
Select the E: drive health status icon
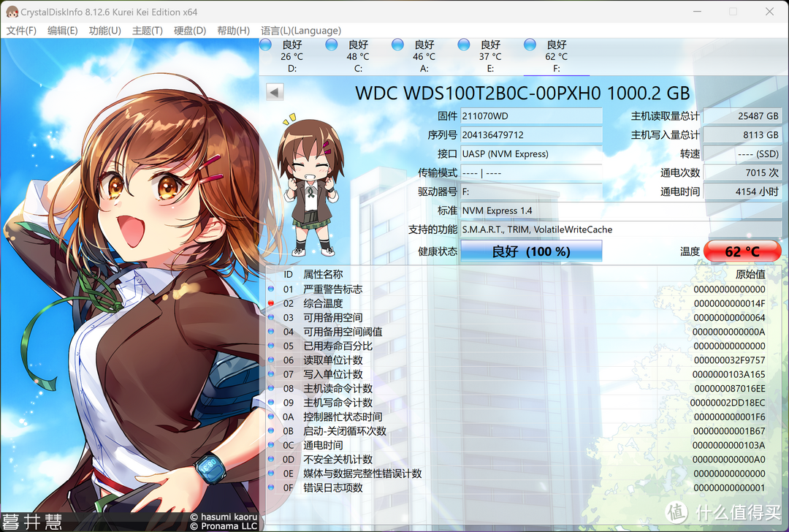pyautogui.click(x=463, y=45)
